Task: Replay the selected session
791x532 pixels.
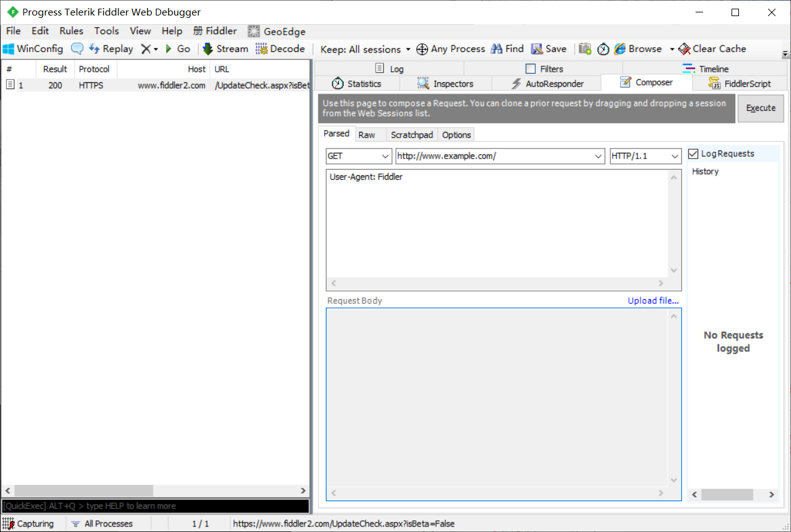Action: (x=111, y=49)
